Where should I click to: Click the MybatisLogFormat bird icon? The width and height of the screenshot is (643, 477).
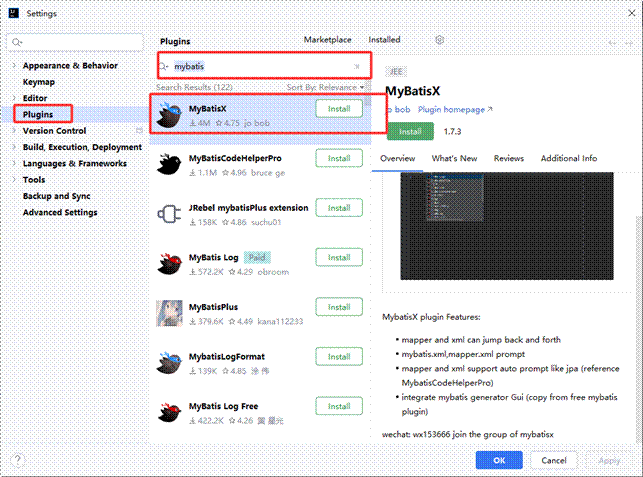[169, 363]
